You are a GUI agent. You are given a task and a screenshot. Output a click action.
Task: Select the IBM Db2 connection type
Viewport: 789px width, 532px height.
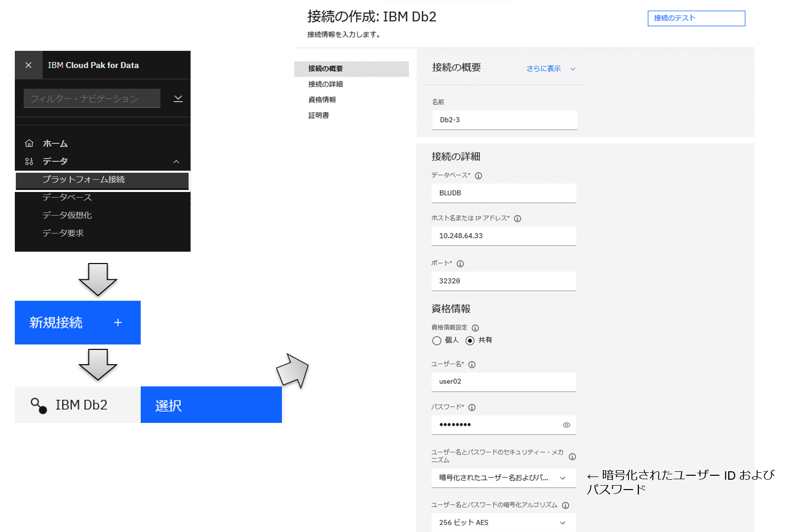click(78, 405)
